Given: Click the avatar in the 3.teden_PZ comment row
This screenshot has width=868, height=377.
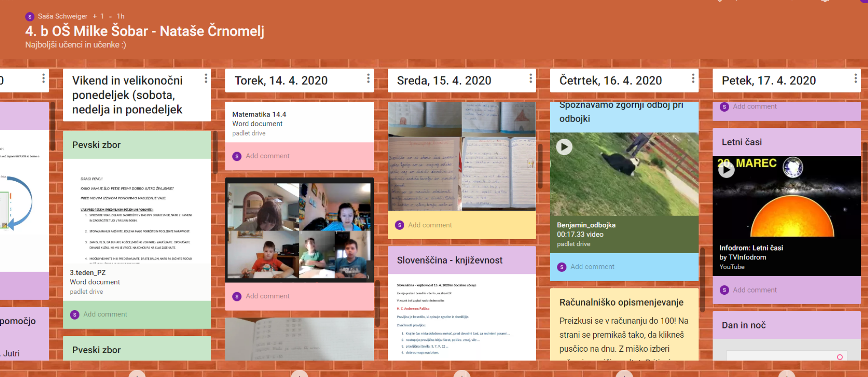Looking at the screenshot, I should [x=75, y=315].
